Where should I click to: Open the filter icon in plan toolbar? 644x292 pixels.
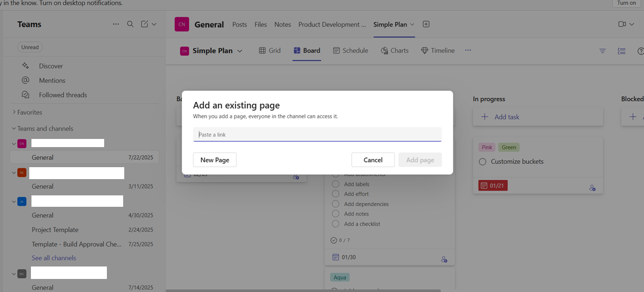click(603, 51)
